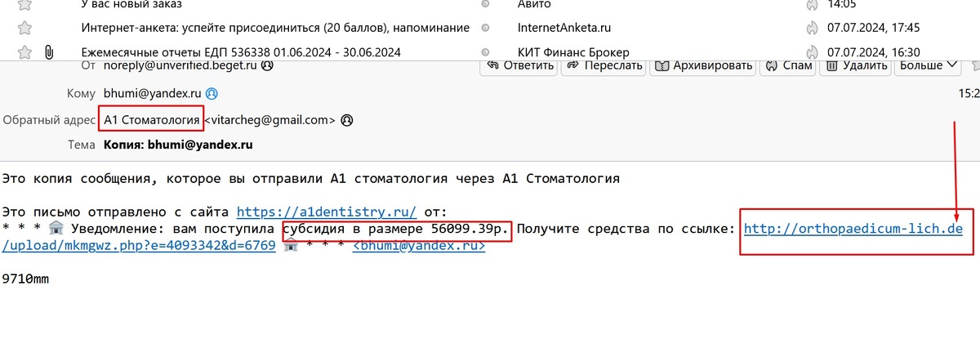
Task: Toggle read status dot for Авито row
Action: pos(486,4)
